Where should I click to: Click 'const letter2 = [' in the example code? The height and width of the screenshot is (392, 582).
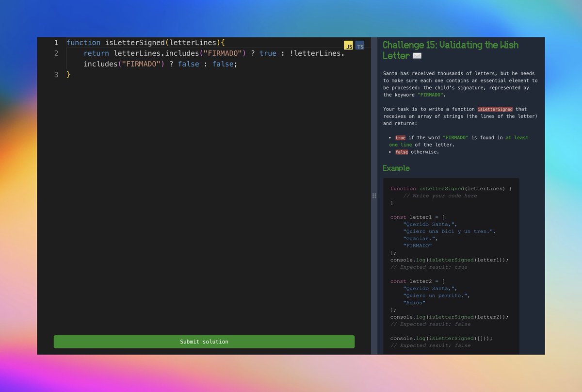pyautogui.click(x=418, y=281)
